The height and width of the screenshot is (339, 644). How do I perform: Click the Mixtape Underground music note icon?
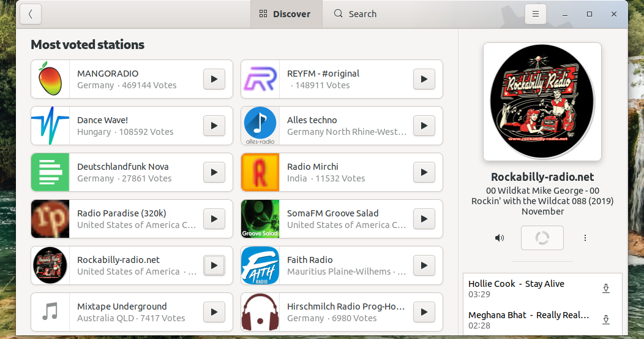(50, 312)
